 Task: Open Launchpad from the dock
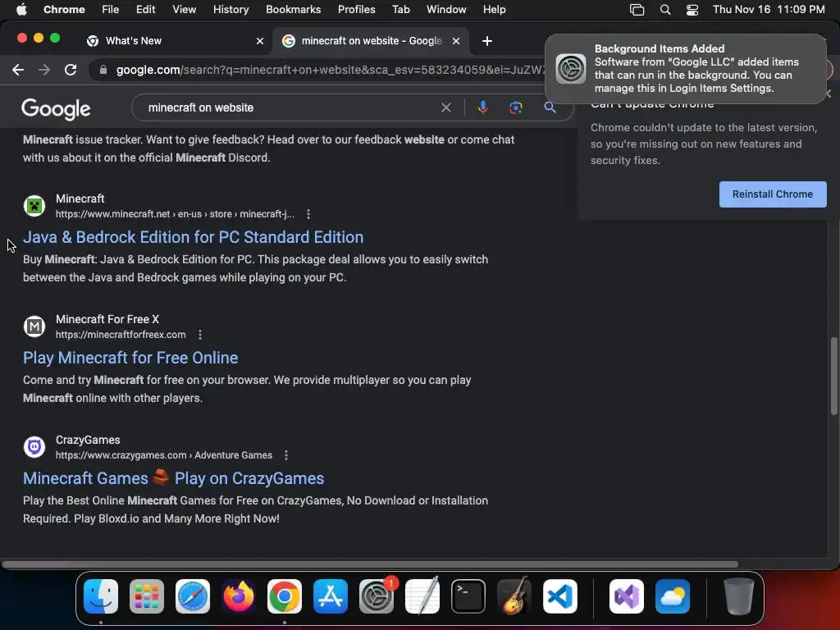point(147,596)
